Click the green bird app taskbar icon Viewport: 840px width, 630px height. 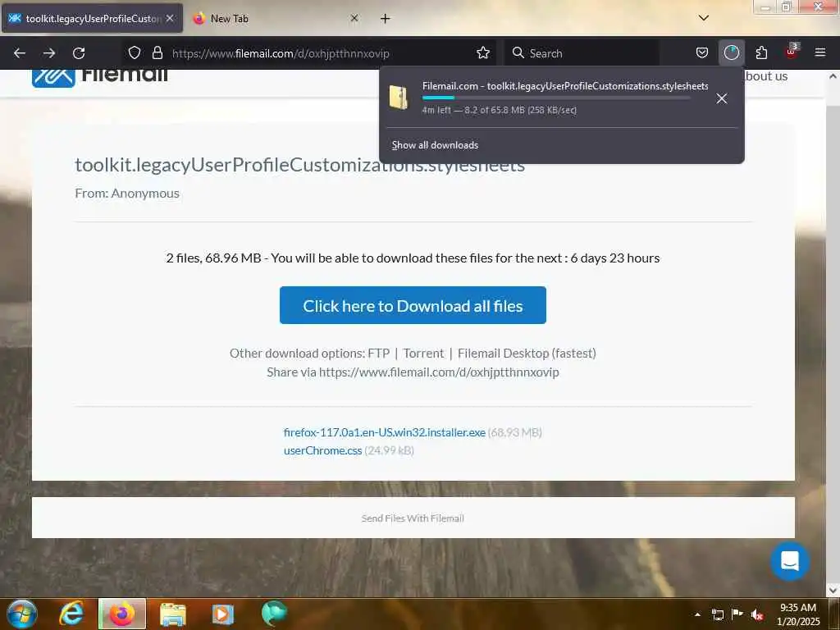[x=274, y=614]
